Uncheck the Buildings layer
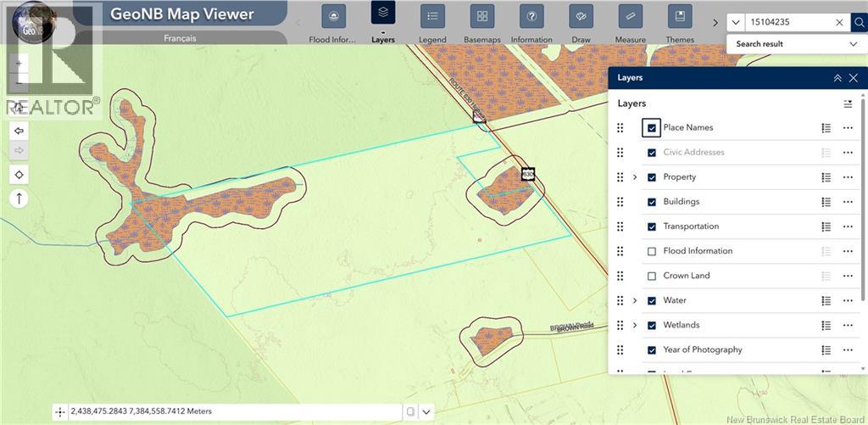The image size is (868, 425). [x=652, y=202]
